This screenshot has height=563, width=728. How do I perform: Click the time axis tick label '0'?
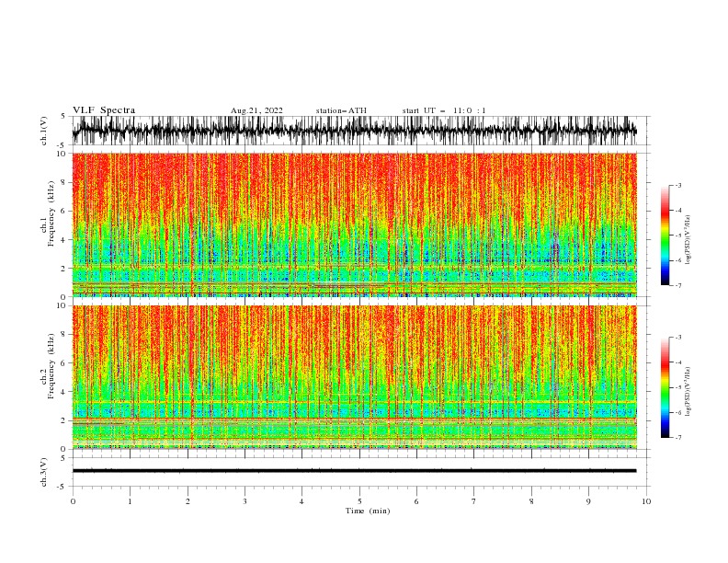point(73,501)
